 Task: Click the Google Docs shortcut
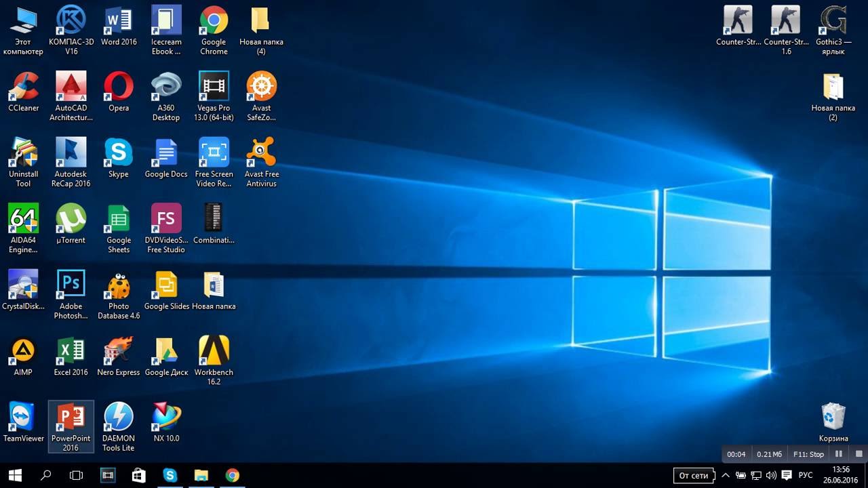pyautogui.click(x=166, y=158)
